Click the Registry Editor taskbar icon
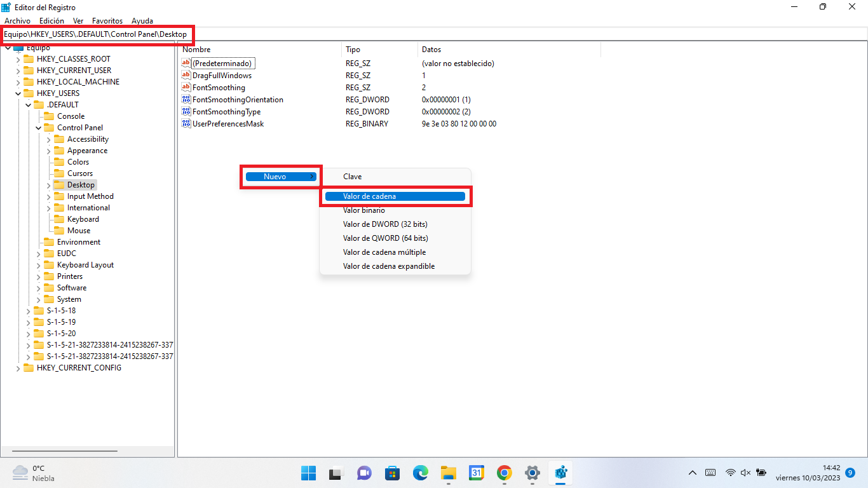 tap(560, 473)
